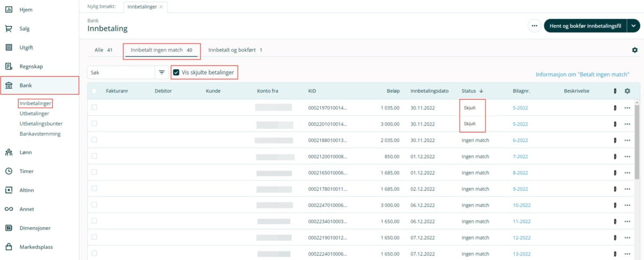Select checkbox for first Skjult payment row

[94, 108]
